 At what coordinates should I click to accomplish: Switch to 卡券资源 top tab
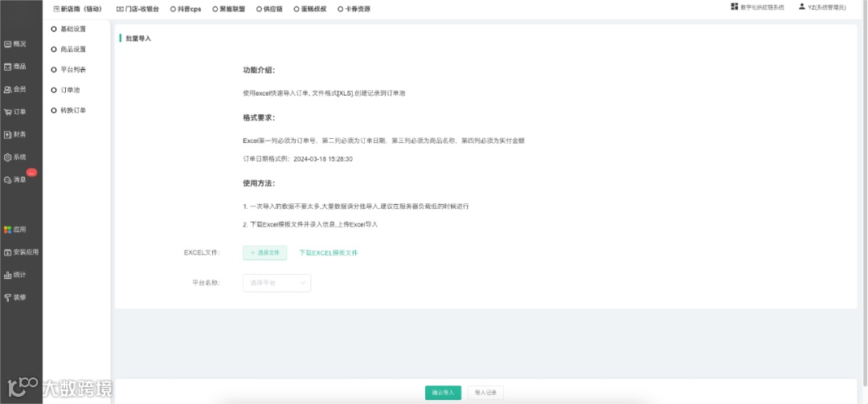(354, 9)
